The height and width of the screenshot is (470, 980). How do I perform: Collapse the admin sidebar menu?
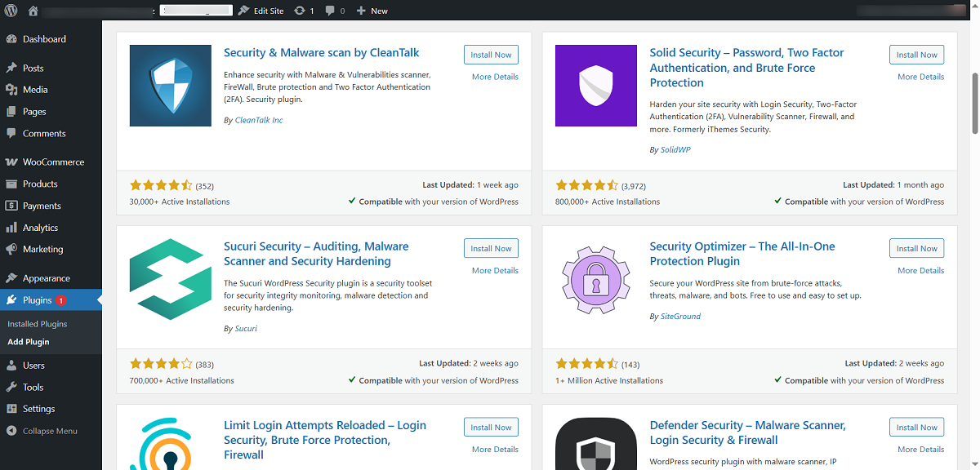pyautogui.click(x=14, y=431)
